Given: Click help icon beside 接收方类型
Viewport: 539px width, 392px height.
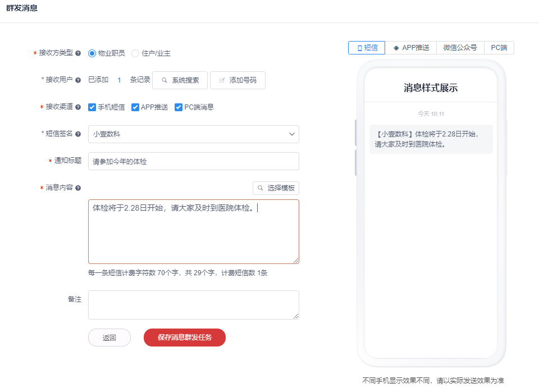Looking at the screenshot, I should [x=78, y=53].
